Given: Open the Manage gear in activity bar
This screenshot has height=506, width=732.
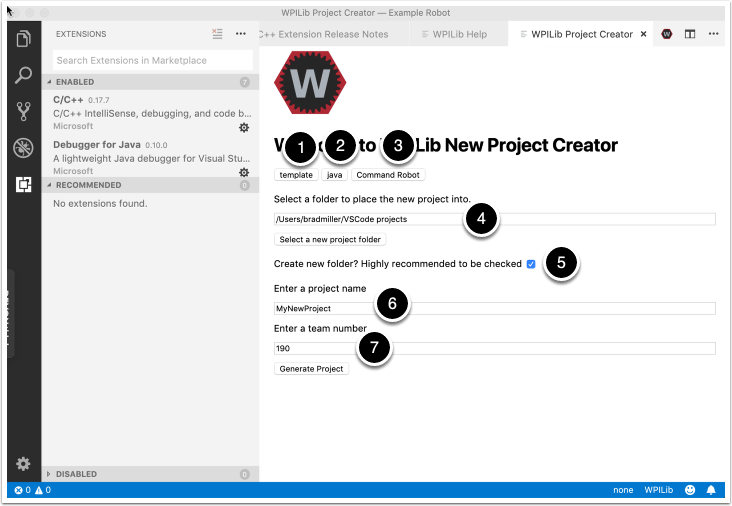Looking at the screenshot, I should 23,464.
